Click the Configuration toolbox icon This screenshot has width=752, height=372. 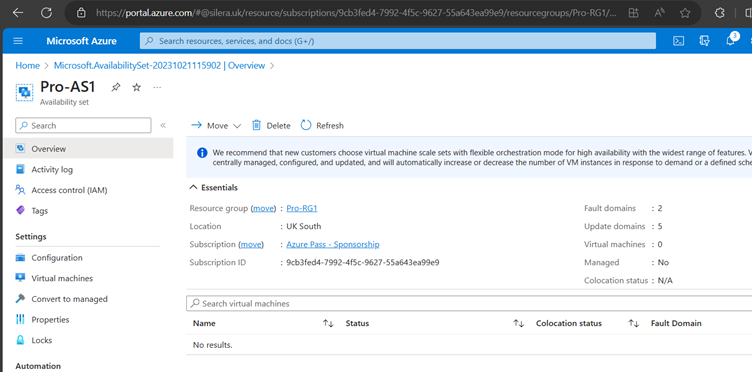click(x=20, y=257)
